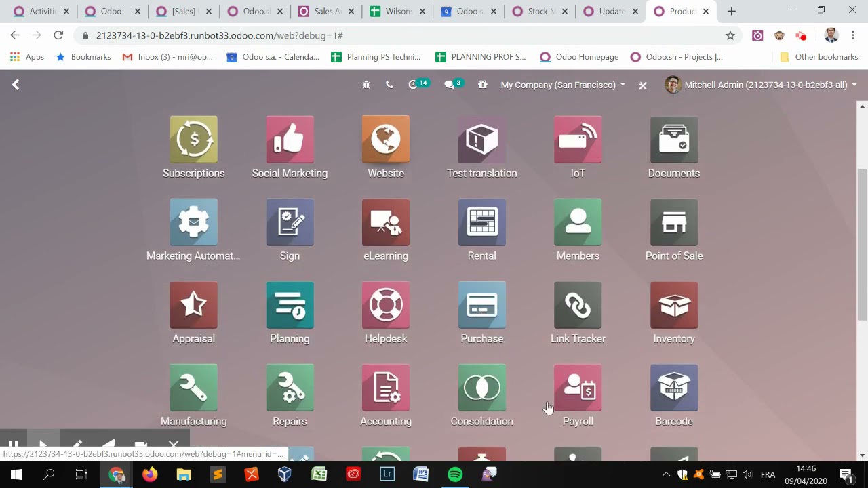Show hidden system tray icons

pyautogui.click(x=666, y=474)
